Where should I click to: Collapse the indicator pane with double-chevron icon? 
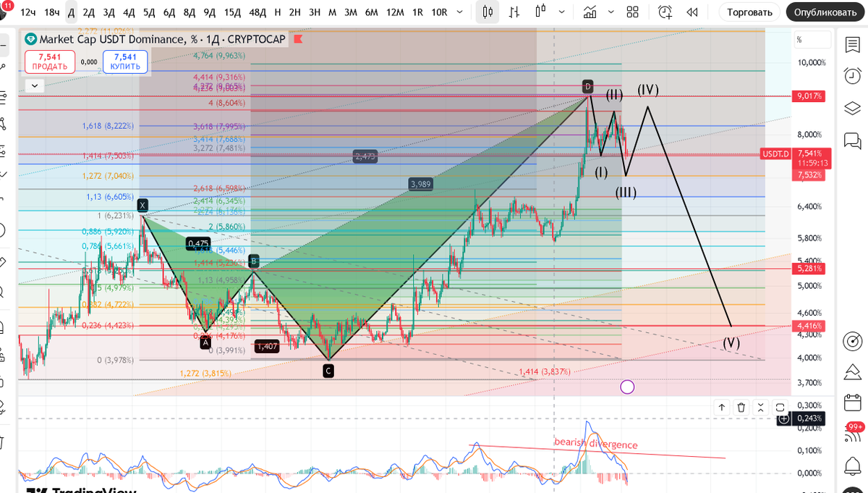760,408
